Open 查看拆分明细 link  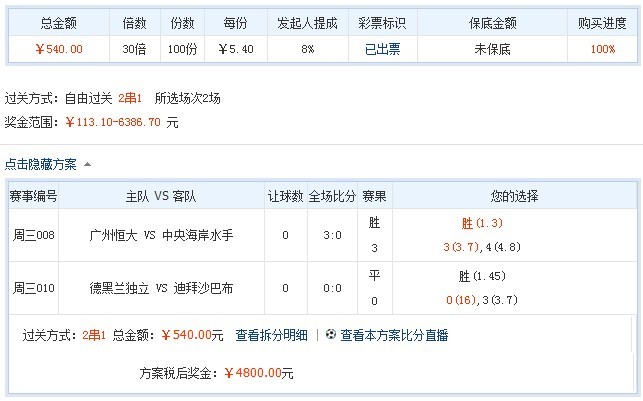[271, 335]
